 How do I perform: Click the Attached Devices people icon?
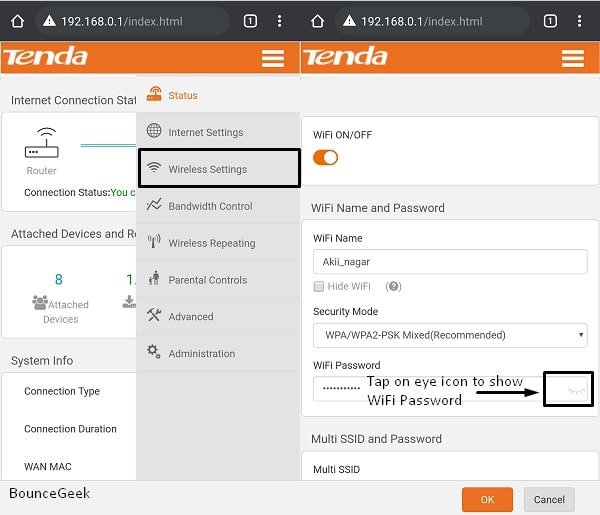click(40, 303)
